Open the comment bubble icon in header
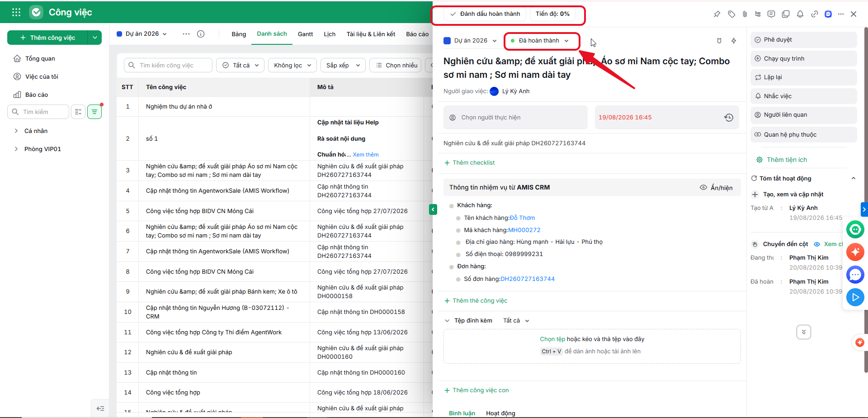The height and width of the screenshot is (418, 868). pyautogui.click(x=771, y=14)
